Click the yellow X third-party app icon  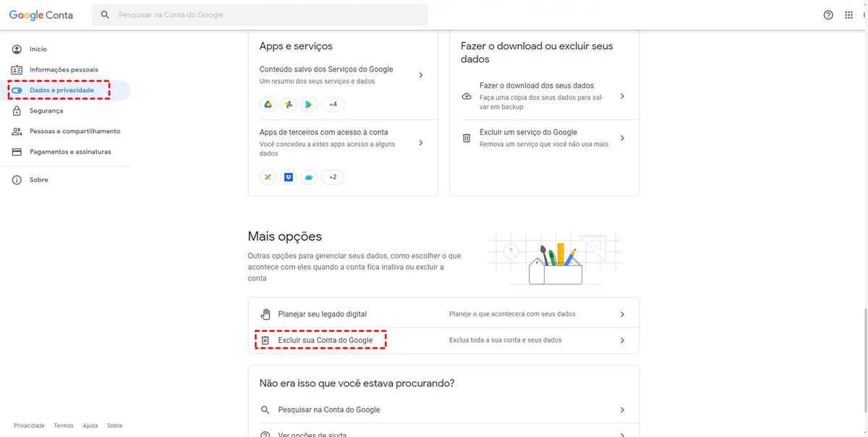268,177
